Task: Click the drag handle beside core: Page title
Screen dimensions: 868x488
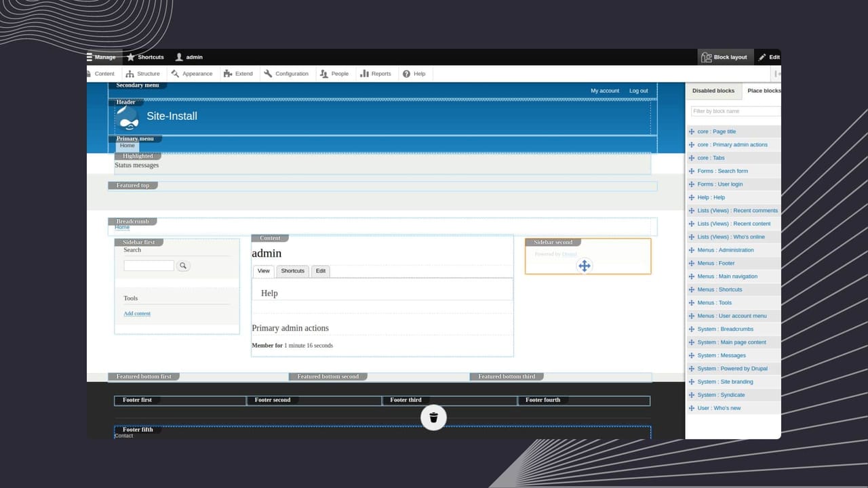Action: [691, 131]
